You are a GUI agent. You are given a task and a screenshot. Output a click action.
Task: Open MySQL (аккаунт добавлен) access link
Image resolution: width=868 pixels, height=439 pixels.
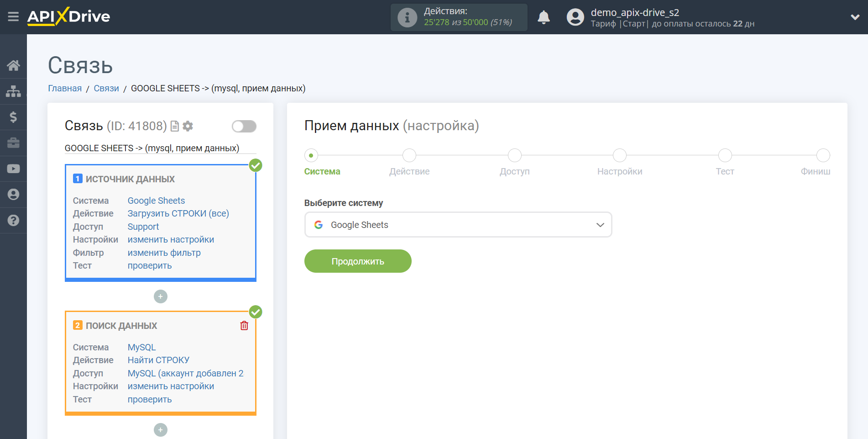[x=185, y=373]
